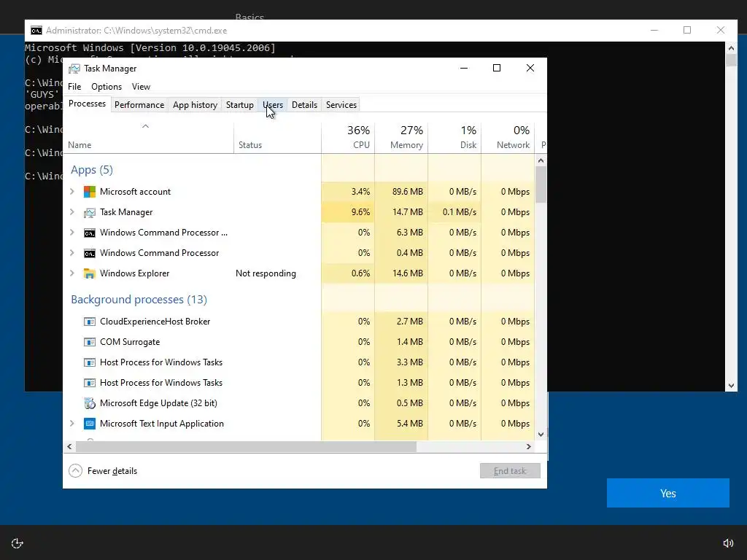This screenshot has width=747, height=560.
Task: Switch to the Startup tab
Action: [239, 105]
